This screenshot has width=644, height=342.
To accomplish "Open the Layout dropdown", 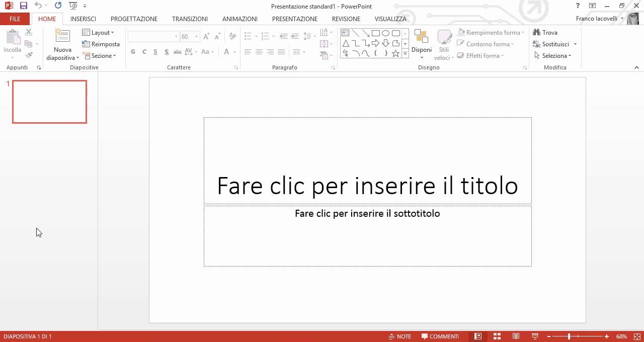I will click(98, 33).
